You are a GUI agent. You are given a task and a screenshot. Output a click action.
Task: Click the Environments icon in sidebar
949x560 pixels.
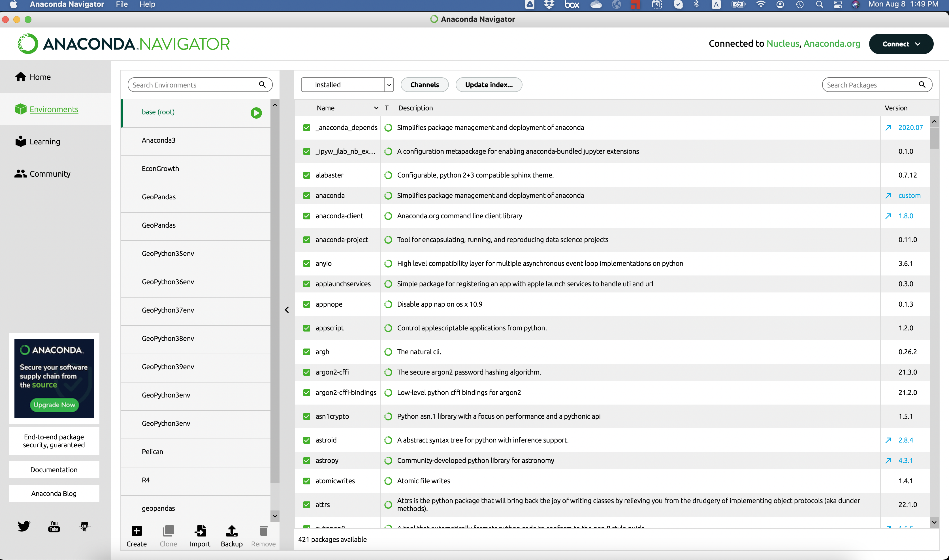20,109
